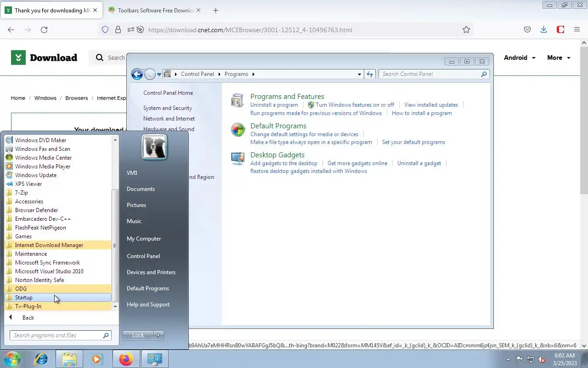Open System and Security category
588x368 pixels.
click(168, 108)
